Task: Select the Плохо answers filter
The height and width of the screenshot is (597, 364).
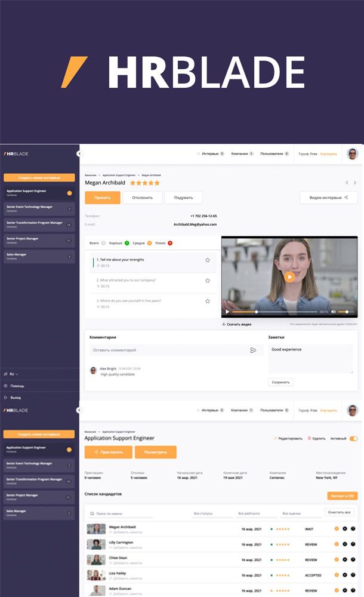Action: pyautogui.click(x=164, y=243)
